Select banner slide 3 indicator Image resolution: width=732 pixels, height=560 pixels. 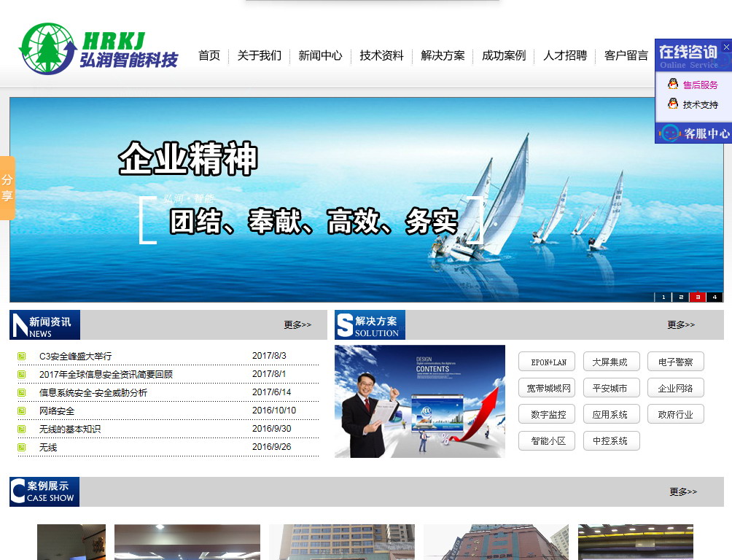click(x=698, y=297)
